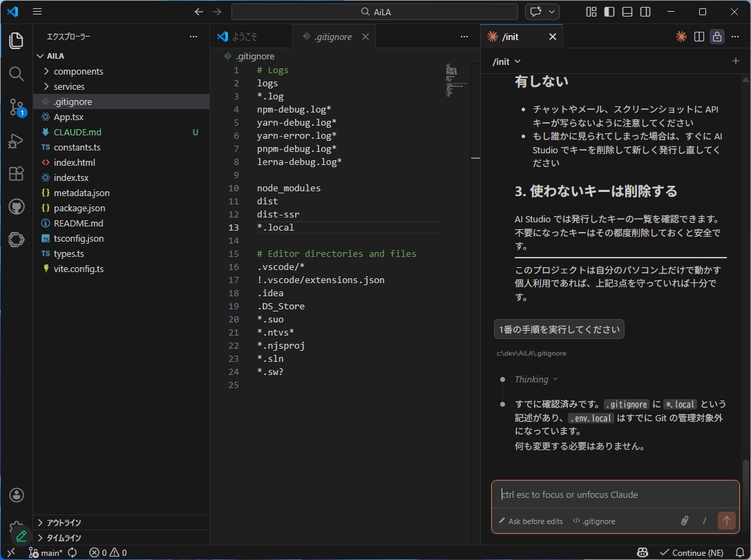Close the /init tab
This screenshot has width=751, height=560.
(552, 37)
